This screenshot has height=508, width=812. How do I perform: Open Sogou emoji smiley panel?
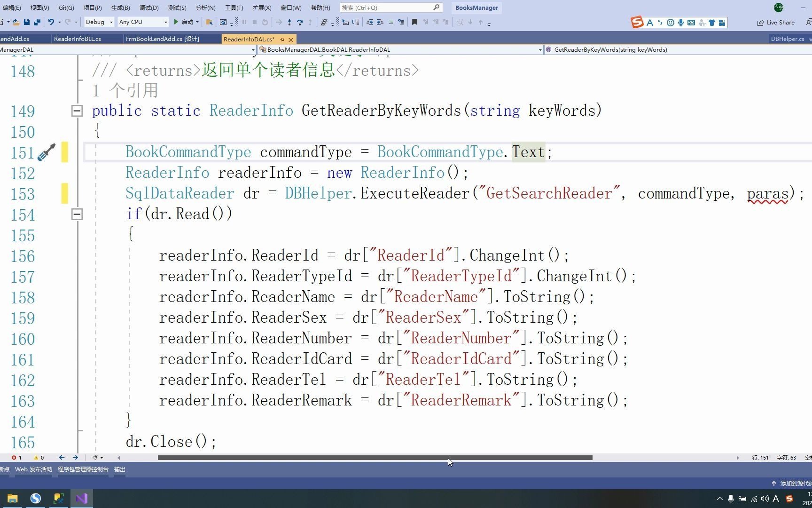670,23
